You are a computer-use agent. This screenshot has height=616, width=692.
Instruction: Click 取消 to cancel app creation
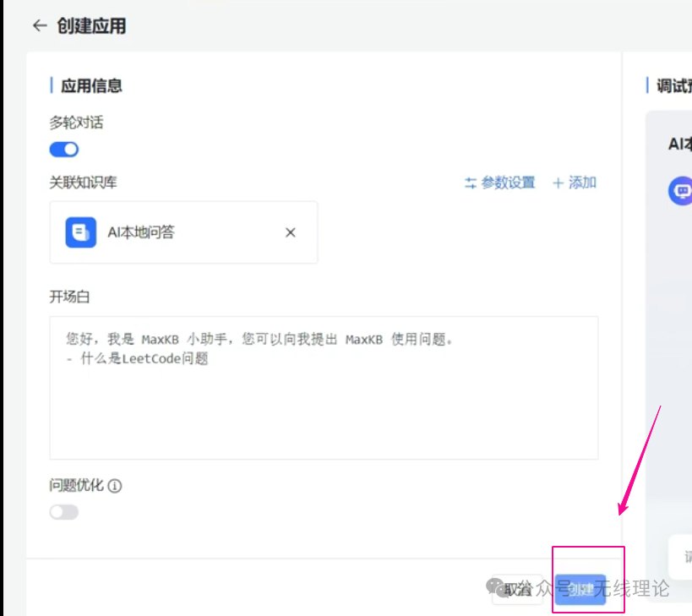(x=518, y=591)
